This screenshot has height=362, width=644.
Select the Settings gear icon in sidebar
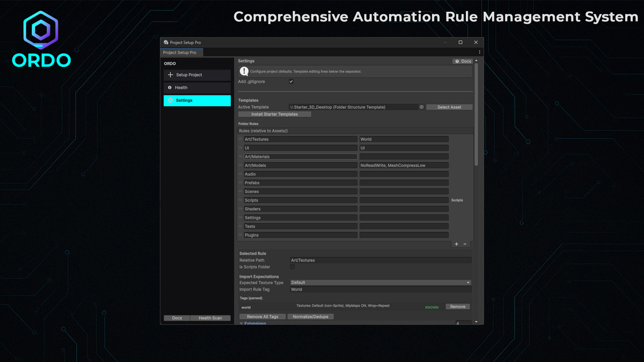[x=171, y=100]
